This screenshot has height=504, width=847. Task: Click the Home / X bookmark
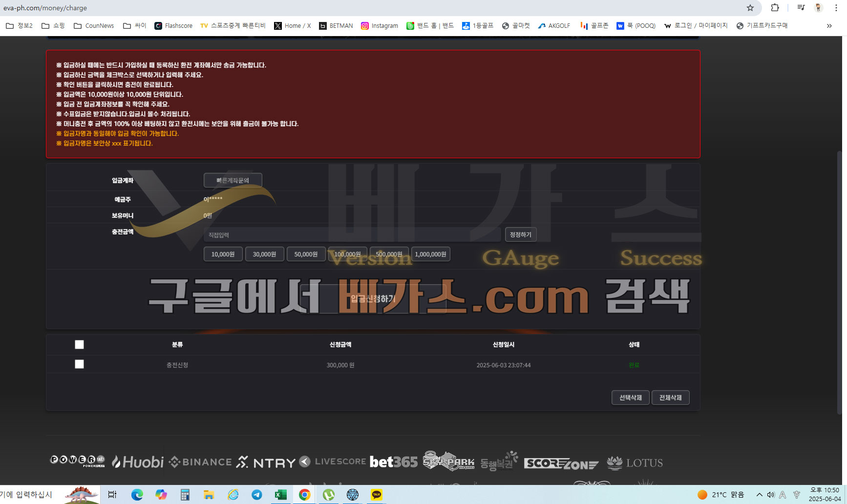(293, 26)
